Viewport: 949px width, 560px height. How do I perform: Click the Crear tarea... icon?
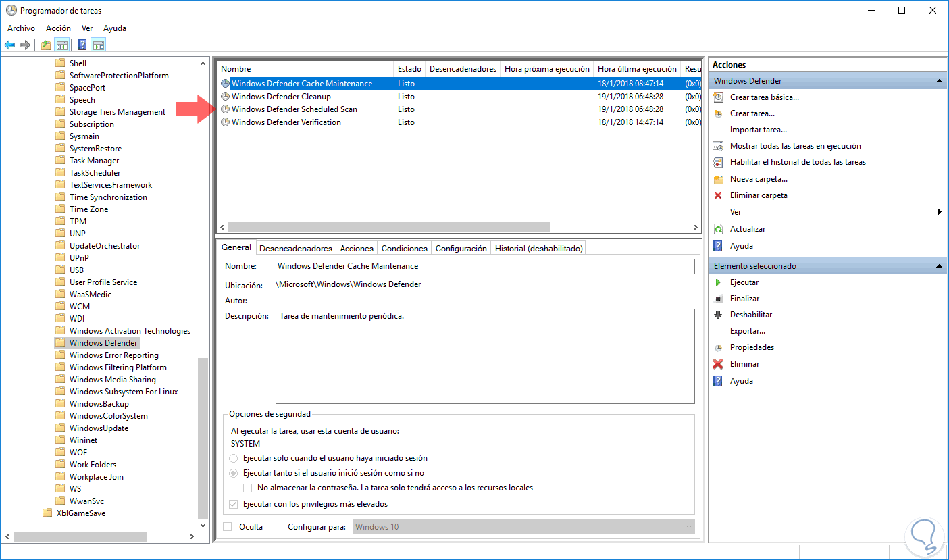(x=718, y=113)
